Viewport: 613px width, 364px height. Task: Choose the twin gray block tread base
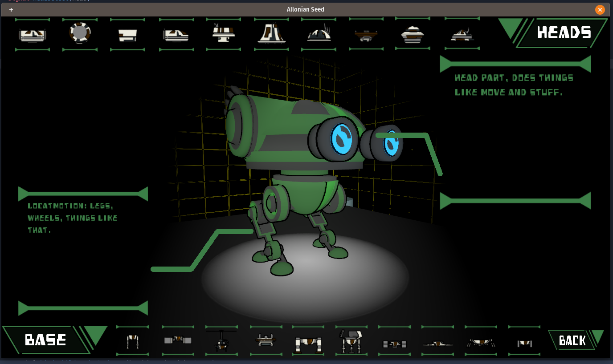(x=178, y=340)
